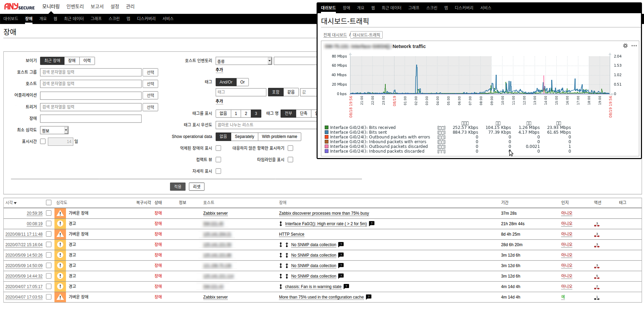Screen dimensions: 644x310
Task: Switch to the 최근 데이터 submenu tab
Action: click(73, 19)
